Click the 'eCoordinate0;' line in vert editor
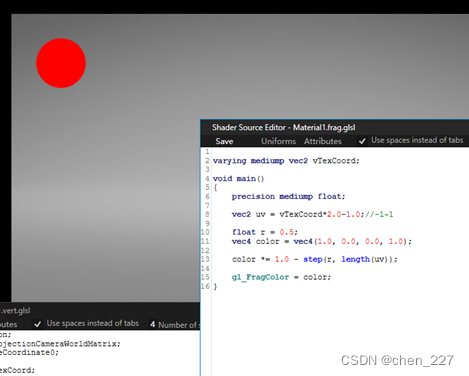The width and height of the screenshot is (469, 376). [29, 352]
